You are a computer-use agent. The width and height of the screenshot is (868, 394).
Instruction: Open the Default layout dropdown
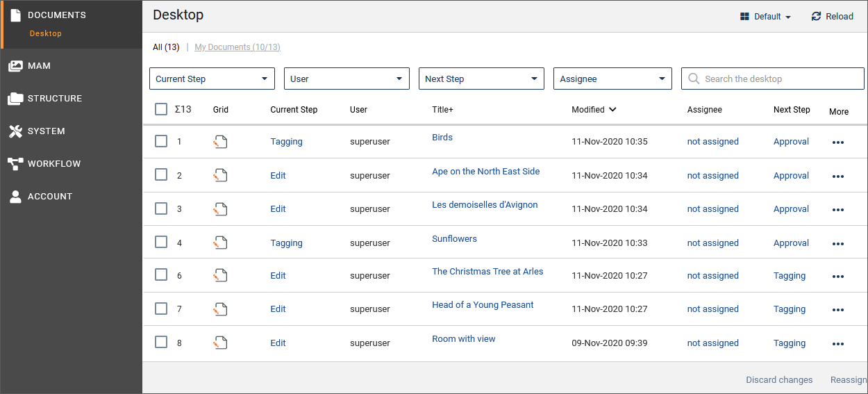coord(766,17)
